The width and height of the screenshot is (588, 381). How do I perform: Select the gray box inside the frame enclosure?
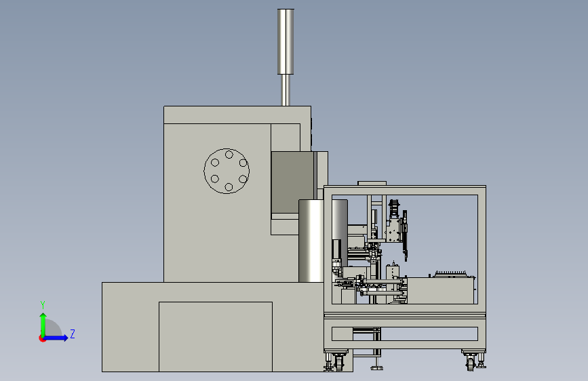[441, 291]
